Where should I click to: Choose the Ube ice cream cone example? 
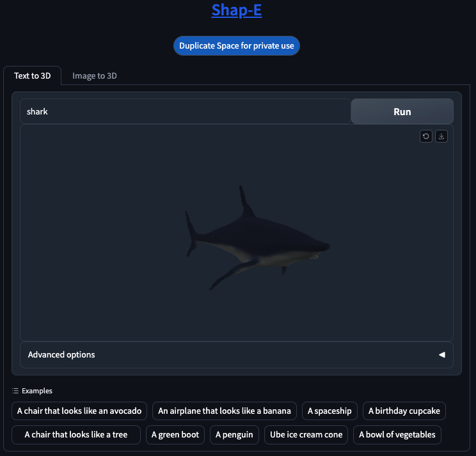pos(306,435)
